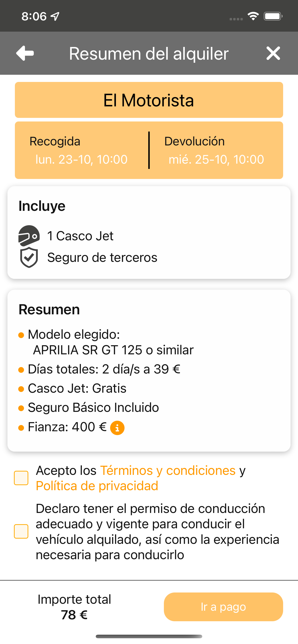Tap the 1 Casco Jet included item
The image size is (298, 644).
(x=80, y=236)
